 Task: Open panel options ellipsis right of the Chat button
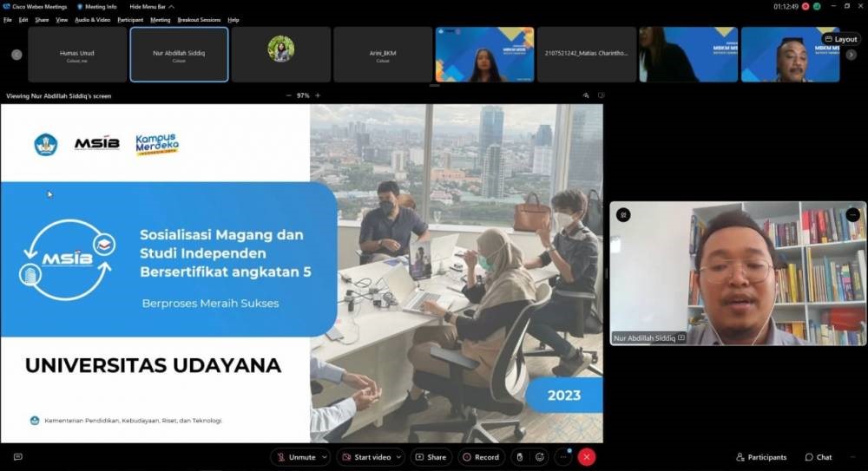pyautogui.click(x=852, y=457)
